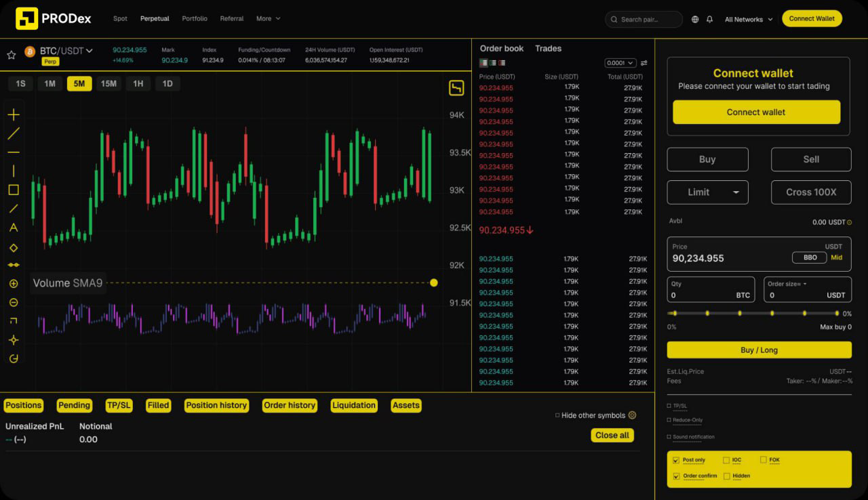Click the favorite star icon beside BTC/USDT
Screen dimensions: 868x500
click(x=12, y=55)
